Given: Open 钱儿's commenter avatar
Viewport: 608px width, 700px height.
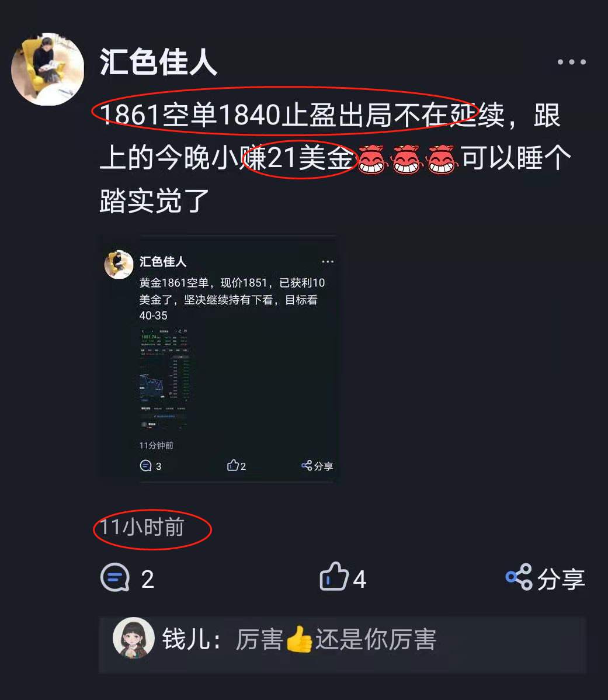Looking at the screenshot, I should click(134, 639).
